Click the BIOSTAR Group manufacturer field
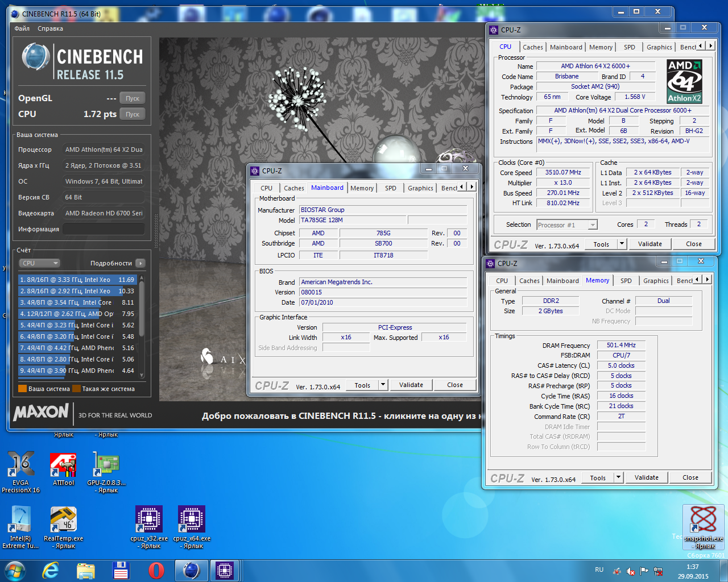Viewport: 728px width, 582px height. pyautogui.click(x=383, y=210)
